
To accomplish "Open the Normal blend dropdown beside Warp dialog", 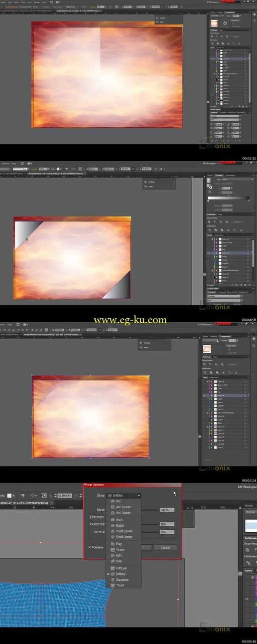I will (250, 512).
